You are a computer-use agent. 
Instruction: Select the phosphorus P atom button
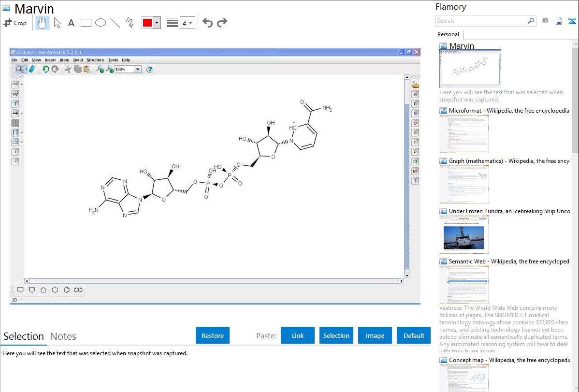[x=415, y=152]
